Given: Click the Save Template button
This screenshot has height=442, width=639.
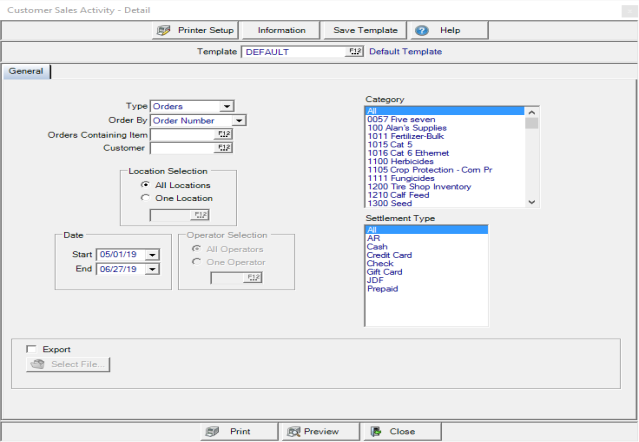Looking at the screenshot, I should coord(365,30).
